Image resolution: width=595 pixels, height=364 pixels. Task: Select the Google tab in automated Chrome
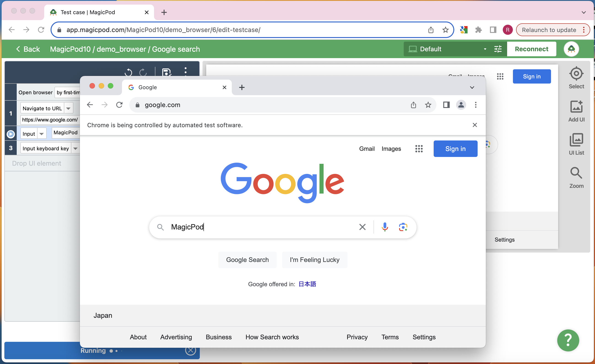click(177, 87)
